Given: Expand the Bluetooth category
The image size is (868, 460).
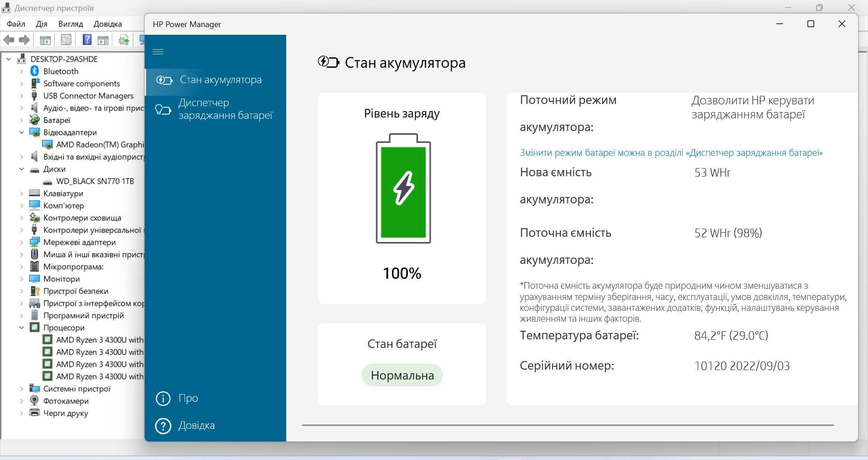Looking at the screenshot, I should pyautogui.click(x=21, y=71).
